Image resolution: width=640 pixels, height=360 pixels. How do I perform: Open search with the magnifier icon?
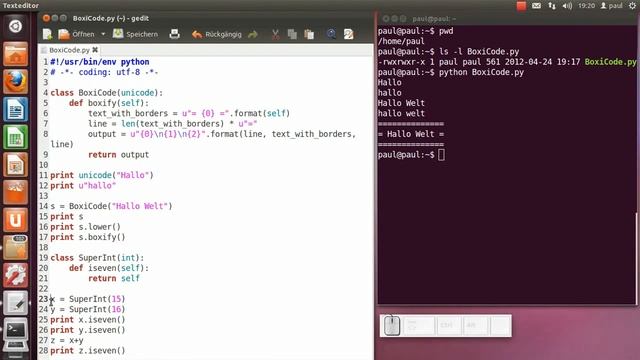pyautogui.click(x=331, y=34)
